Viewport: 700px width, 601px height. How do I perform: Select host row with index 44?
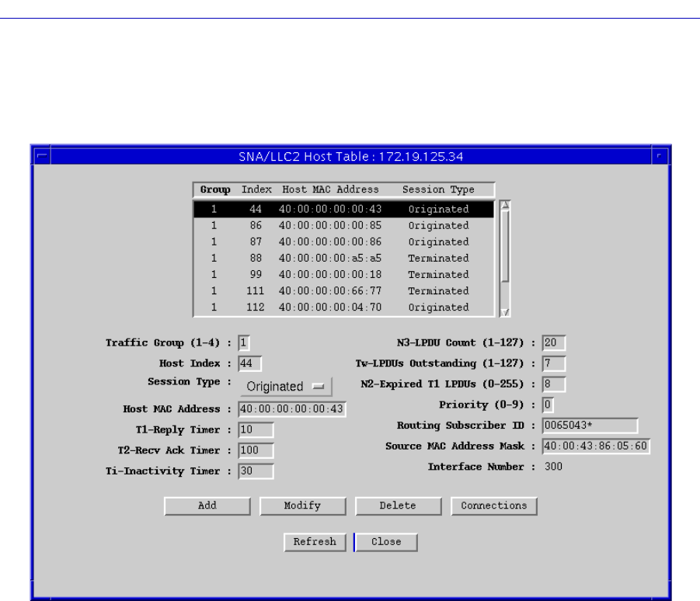(x=343, y=209)
